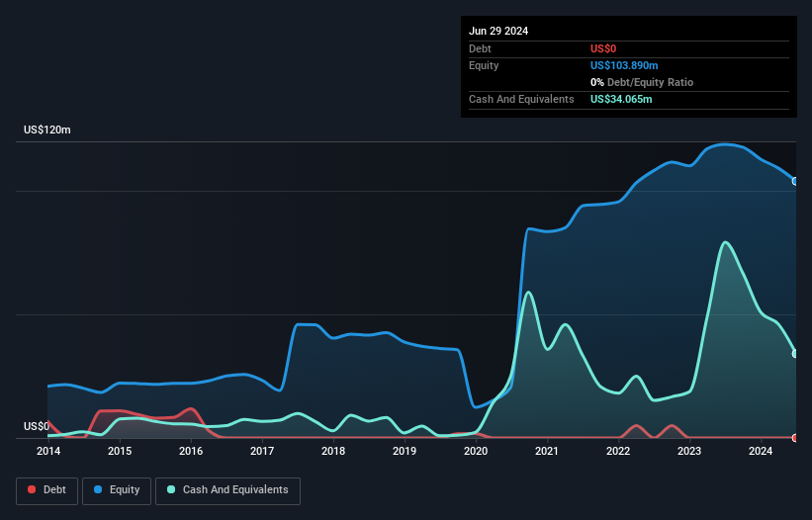Image resolution: width=812 pixels, height=520 pixels.
Task: Toggle Cash And Equivalents legend button
Action: pyautogui.click(x=227, y=490)
